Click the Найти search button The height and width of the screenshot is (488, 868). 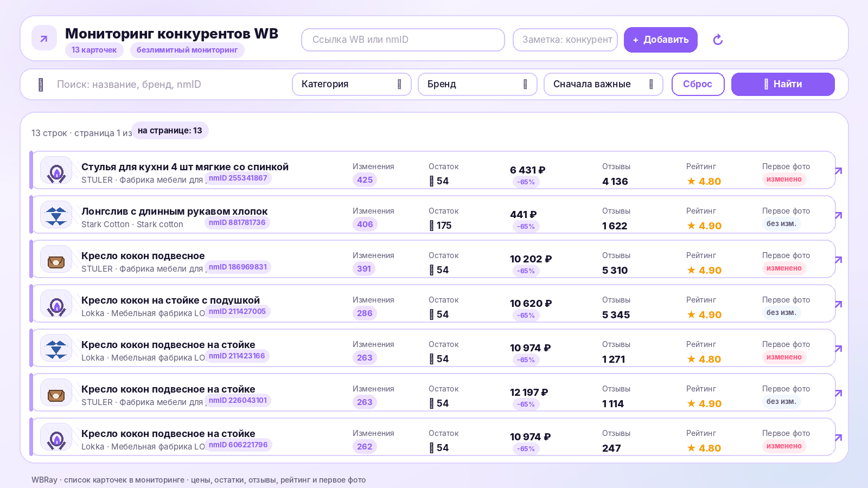pos(783,84)
